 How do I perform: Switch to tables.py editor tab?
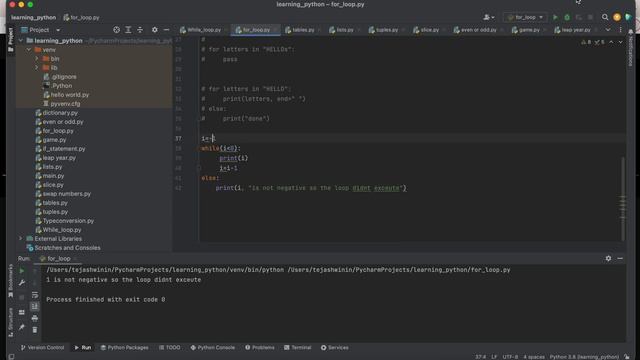click(303, 30)
